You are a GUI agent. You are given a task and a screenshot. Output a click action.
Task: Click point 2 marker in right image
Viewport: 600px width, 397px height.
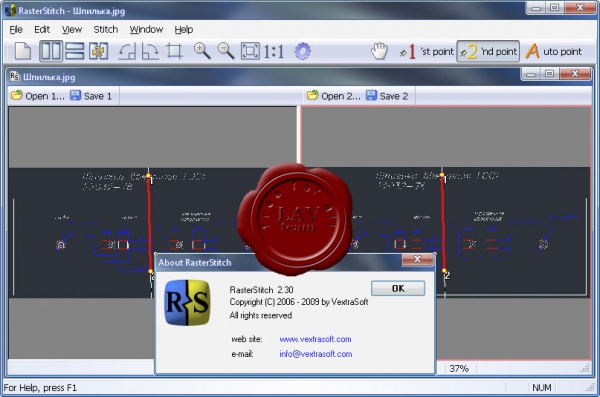click(445, 272)
